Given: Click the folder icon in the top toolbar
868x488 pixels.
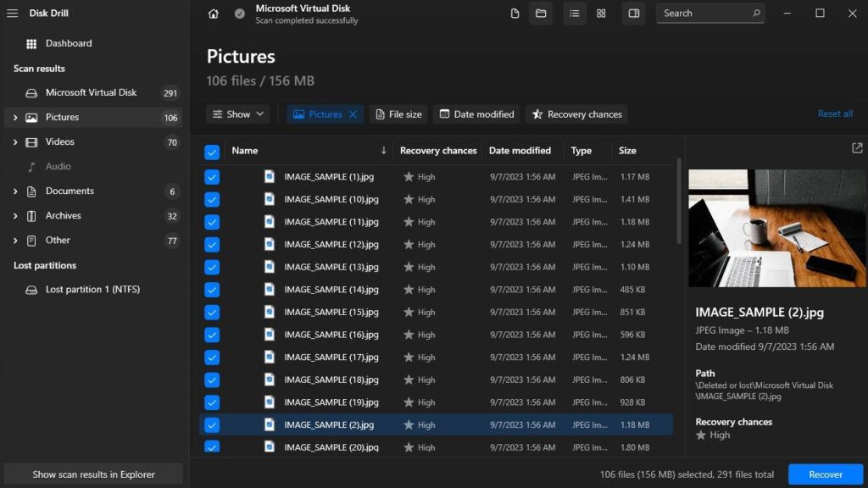Looking at the screenshot, I should (x=541, y=14).
